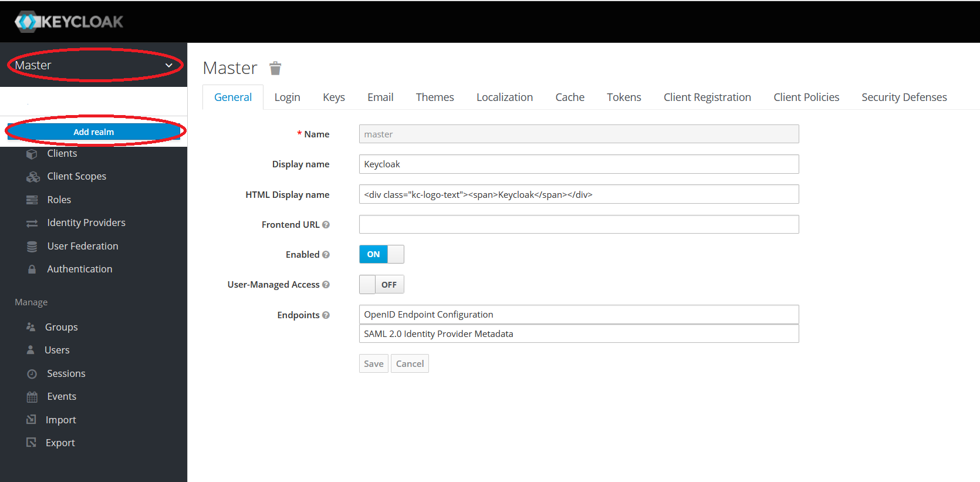Open the OpenID Endpoint Configuration link

coord(428,315)
